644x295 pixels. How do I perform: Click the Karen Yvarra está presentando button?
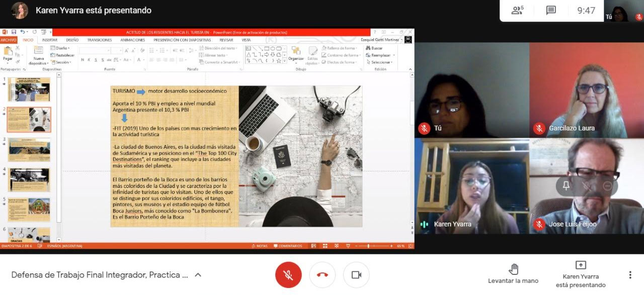580,274
